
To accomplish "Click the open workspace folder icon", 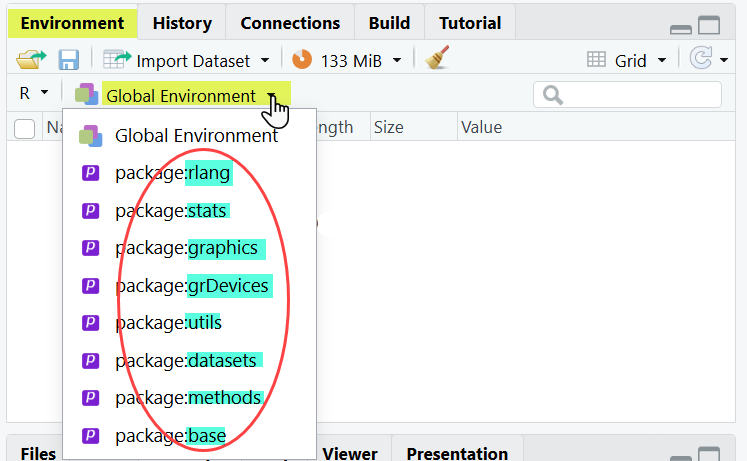I will [26, 61].
